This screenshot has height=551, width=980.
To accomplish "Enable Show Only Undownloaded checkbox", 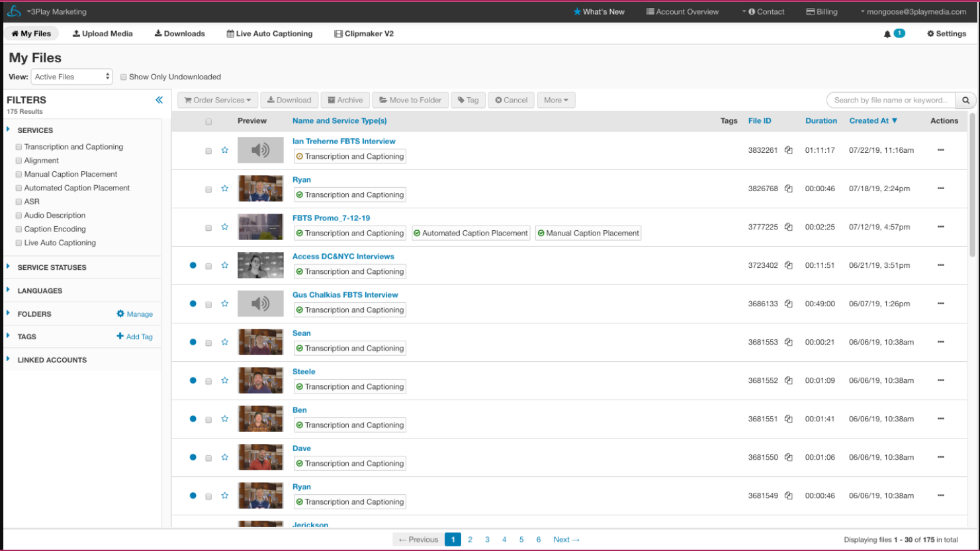I will click(x=124, y=77).
